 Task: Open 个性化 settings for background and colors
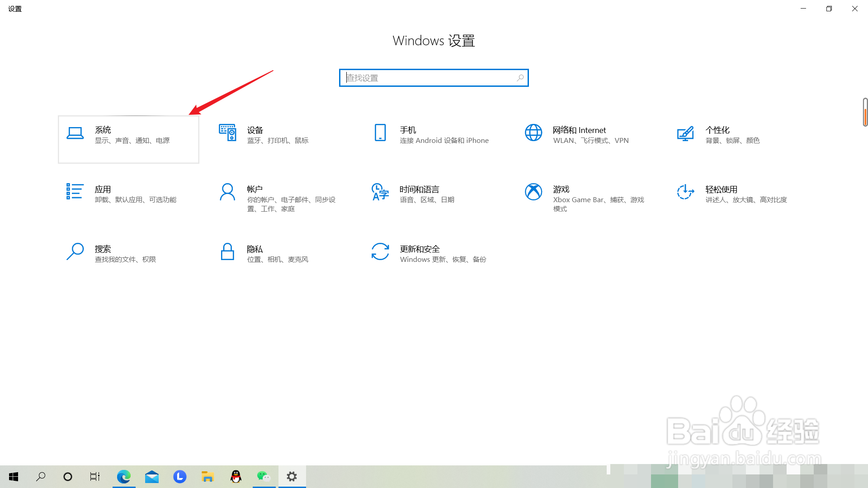point(732,135)
